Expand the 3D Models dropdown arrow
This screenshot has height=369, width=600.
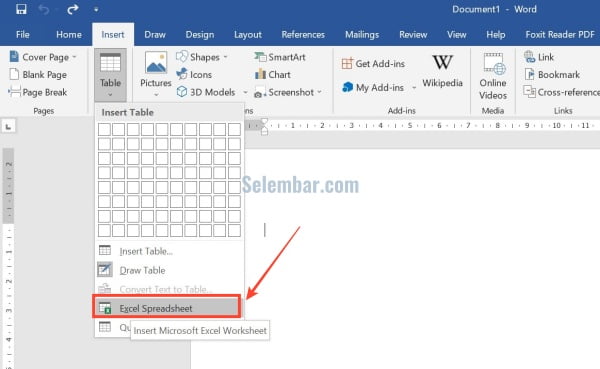point(245,92)
